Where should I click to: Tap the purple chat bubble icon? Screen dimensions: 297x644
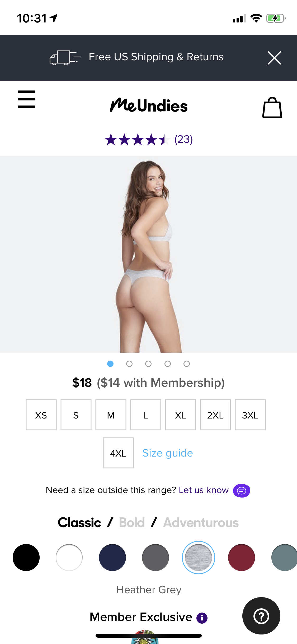[242, 491]
